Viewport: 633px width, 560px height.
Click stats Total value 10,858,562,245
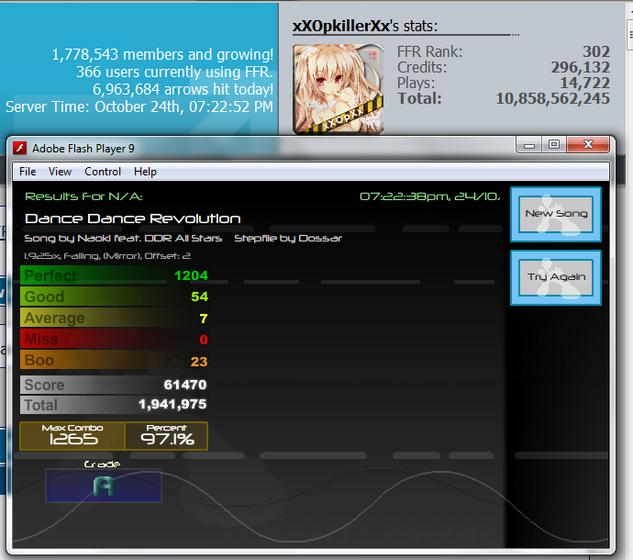tap(553, 99)
